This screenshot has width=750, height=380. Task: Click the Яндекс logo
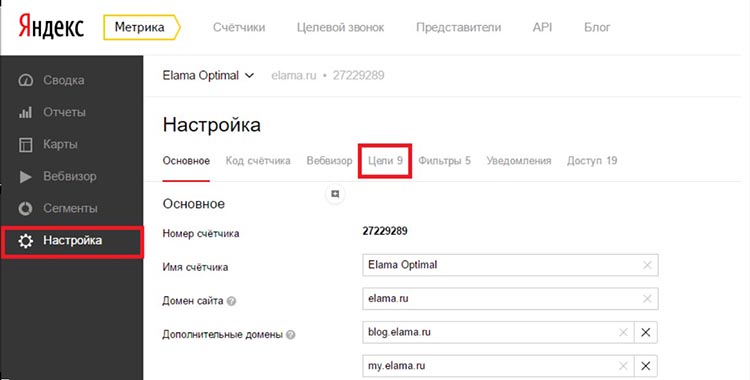pyautogui.click(x=51, y=27)
